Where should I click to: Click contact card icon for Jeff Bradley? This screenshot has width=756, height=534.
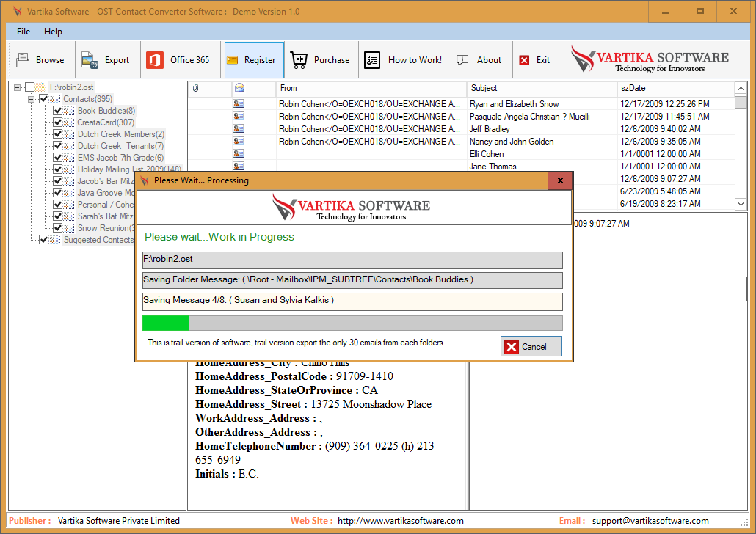(239, 128)
